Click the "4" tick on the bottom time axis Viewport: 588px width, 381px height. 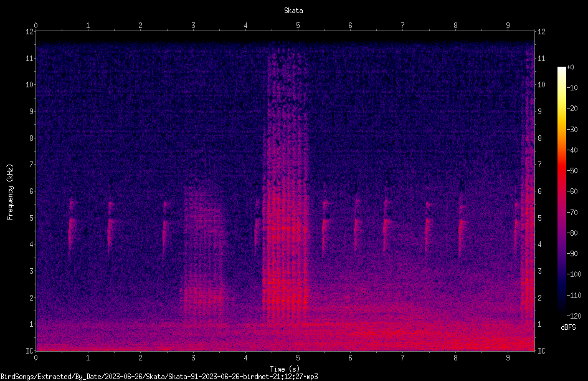click(x=245, y=358)
